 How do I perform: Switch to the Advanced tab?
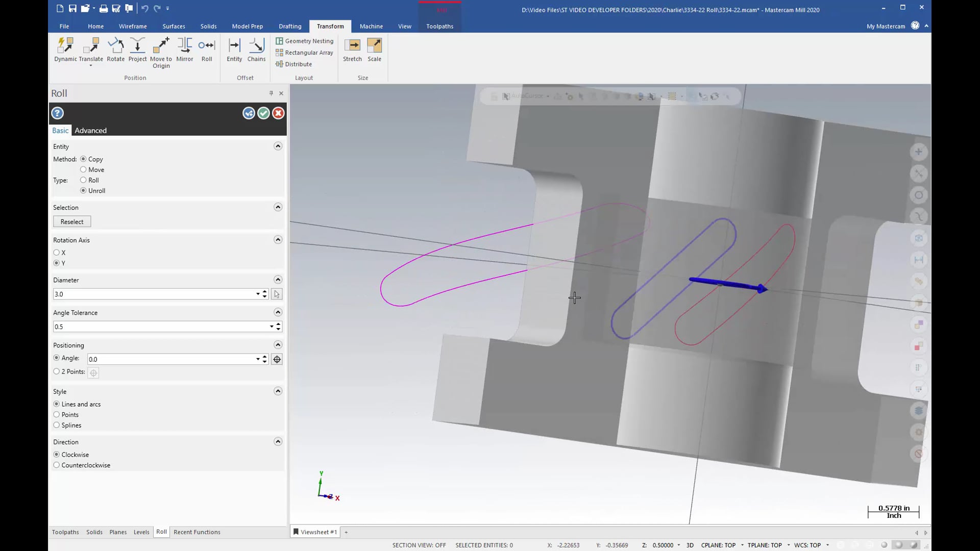tap(90, 130)
